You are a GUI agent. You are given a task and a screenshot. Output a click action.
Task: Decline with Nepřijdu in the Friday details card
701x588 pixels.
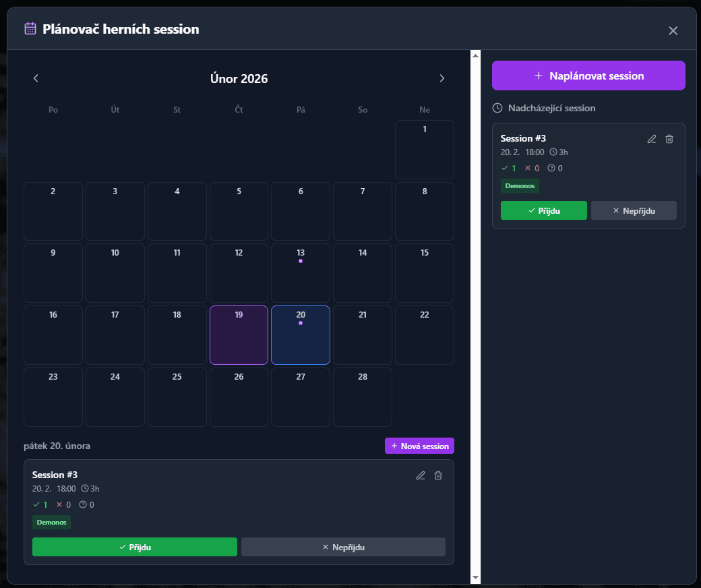click(343, 547)
